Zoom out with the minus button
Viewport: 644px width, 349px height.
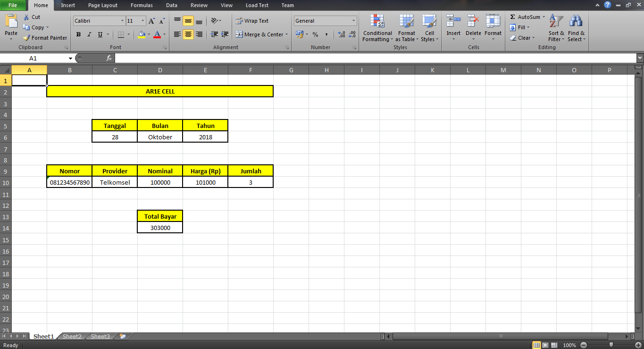tap(584, 345)
